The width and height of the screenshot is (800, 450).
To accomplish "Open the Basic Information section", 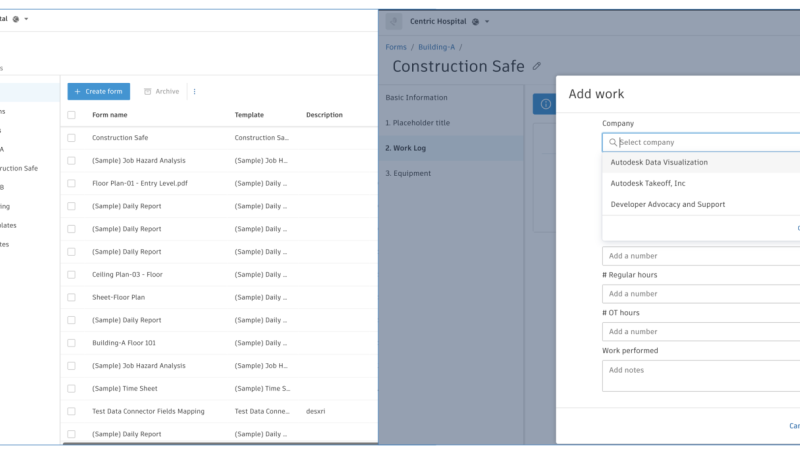I will pyautogui.click(x=416, y=97).
